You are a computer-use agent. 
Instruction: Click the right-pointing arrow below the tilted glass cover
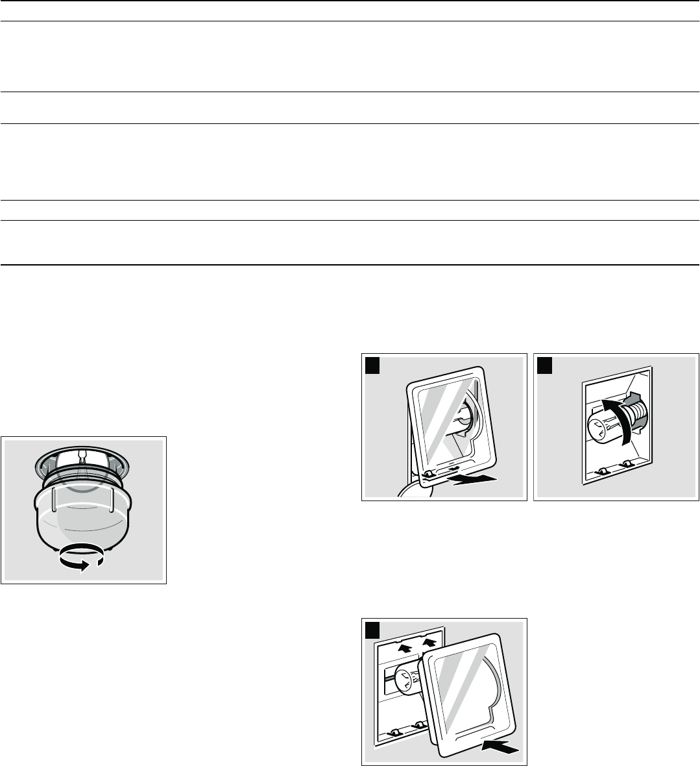tap(473, 480)
